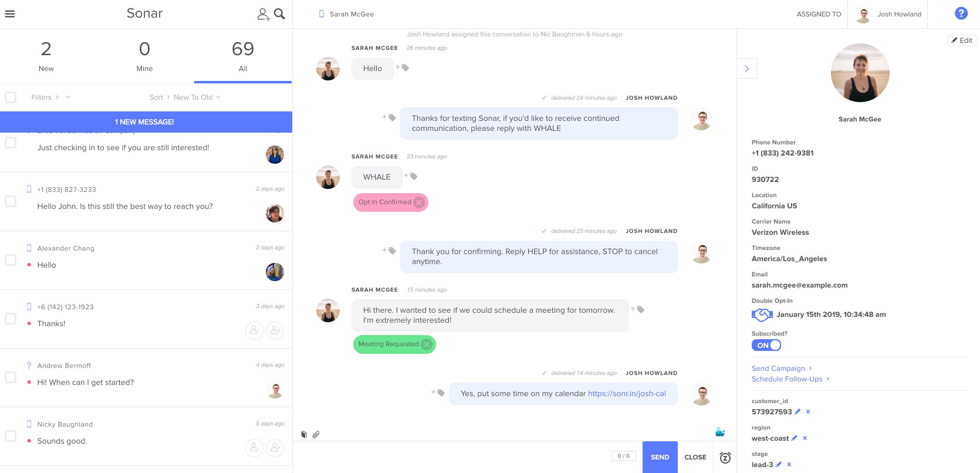Click the Send button
This screenshot has width=980, height=473.
pyautogui.click(x=660, y=457)
